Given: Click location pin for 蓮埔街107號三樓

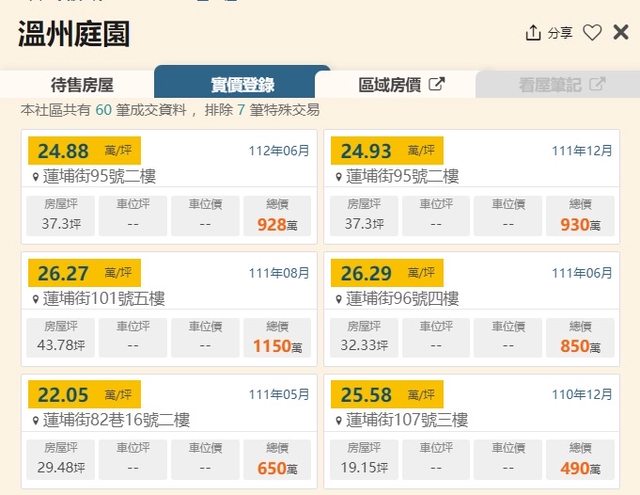Looking at the screenshot, I should (339, 421).
